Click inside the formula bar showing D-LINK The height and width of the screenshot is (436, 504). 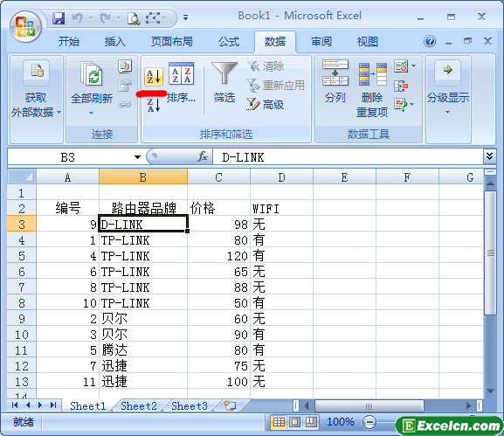[347, 157]
